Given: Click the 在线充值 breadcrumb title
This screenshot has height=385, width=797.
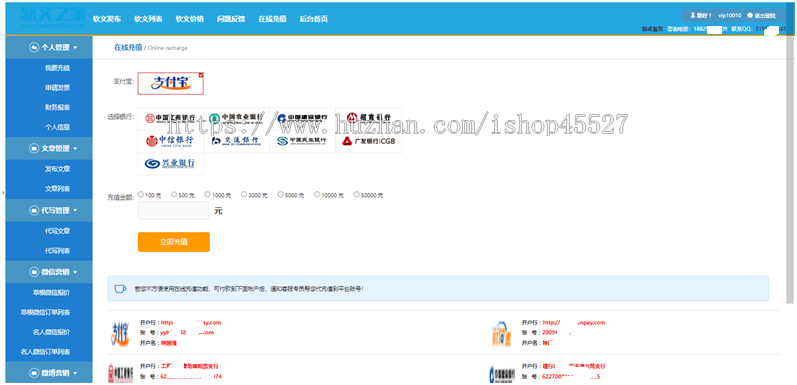Looking at the screenshot, I should click(x=128, y=47).
